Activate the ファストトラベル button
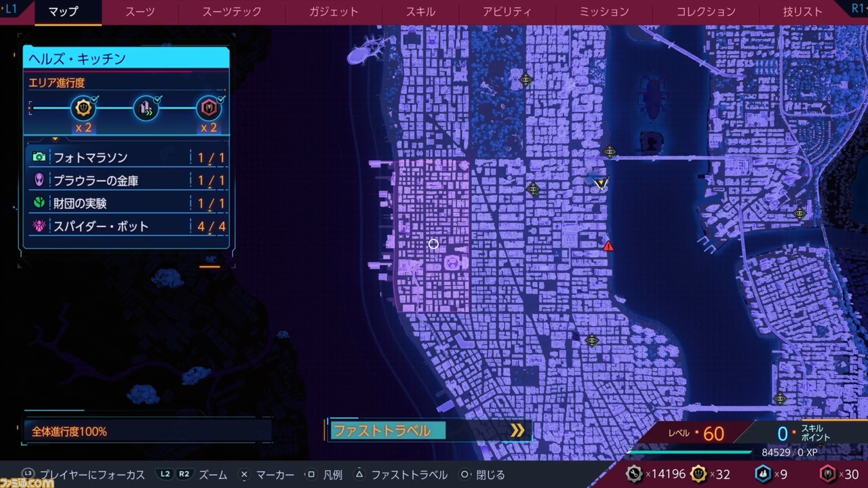 [429, 430]
